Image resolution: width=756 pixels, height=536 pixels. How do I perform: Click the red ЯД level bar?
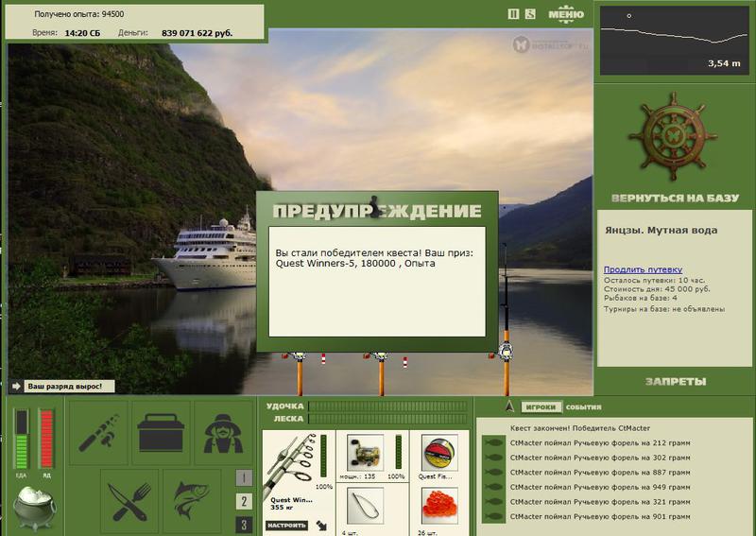(46, 439)
